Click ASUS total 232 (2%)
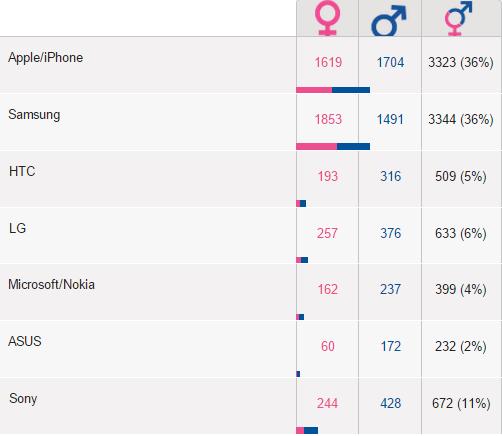This screenshot has height=436, width=502. [x=461, y=347]
